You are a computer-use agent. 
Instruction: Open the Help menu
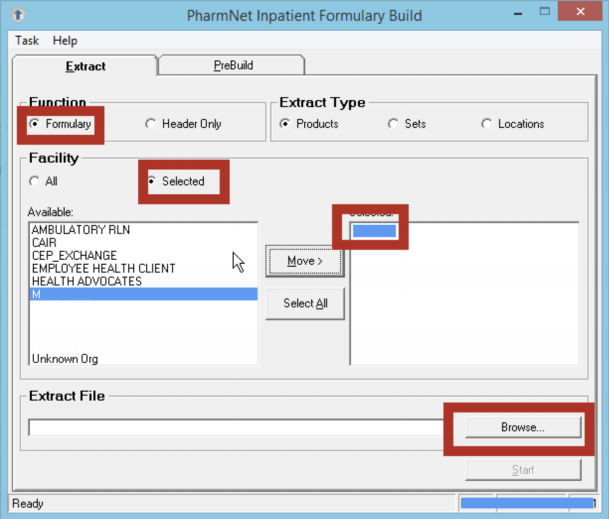pyautogui.click(x=65, y=41)
